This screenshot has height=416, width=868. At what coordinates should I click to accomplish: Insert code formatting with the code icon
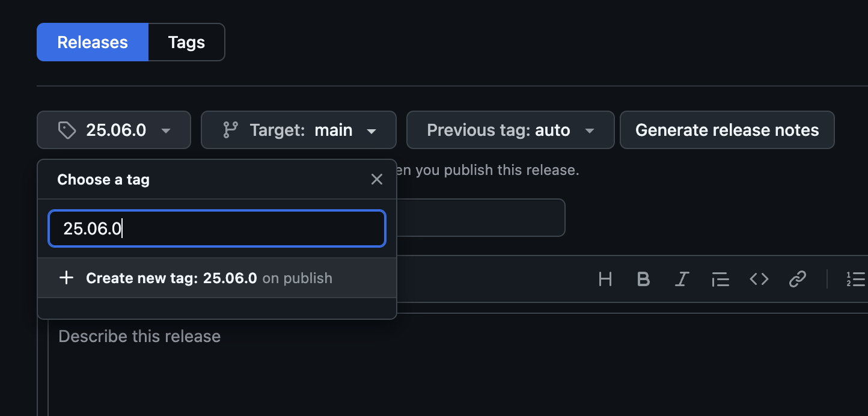pos(759,279)
